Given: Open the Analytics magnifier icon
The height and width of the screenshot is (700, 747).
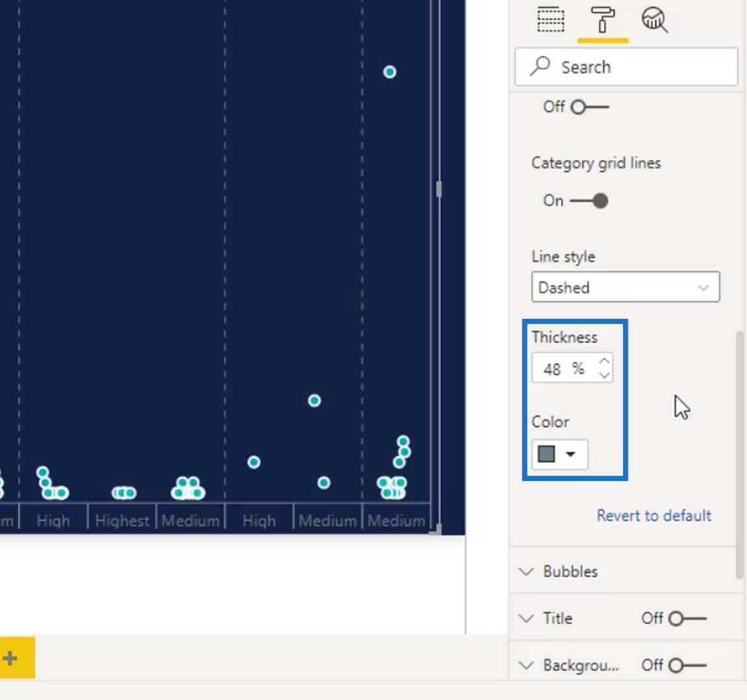Looking at the screenshot, I should (654, 20).
